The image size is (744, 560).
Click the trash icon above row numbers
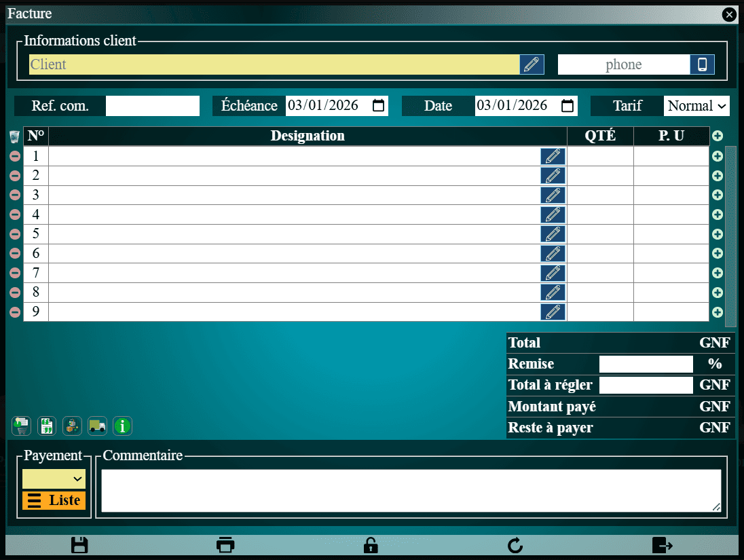(x=14, y=137)
